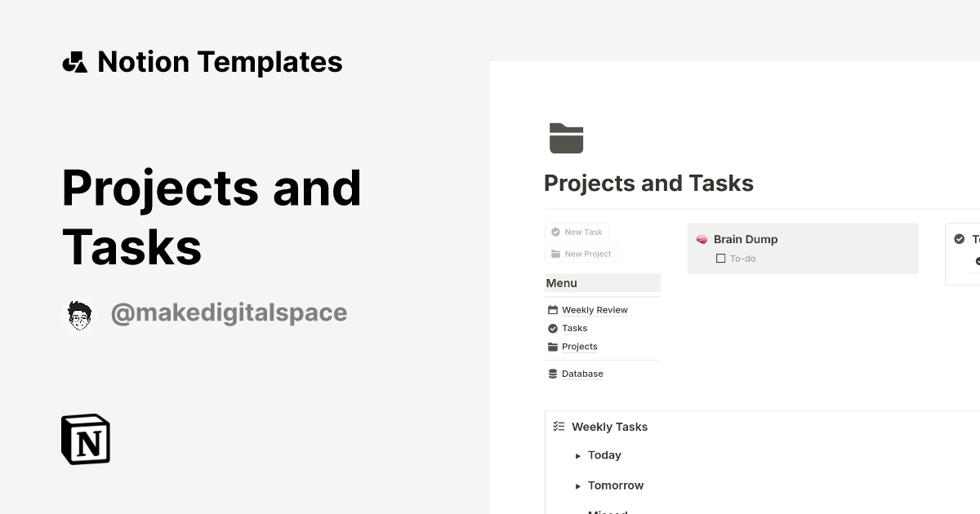Click the checklist icon beside Weekly Tasks
The height and width of the screenshot is (514, 980).
559,425
